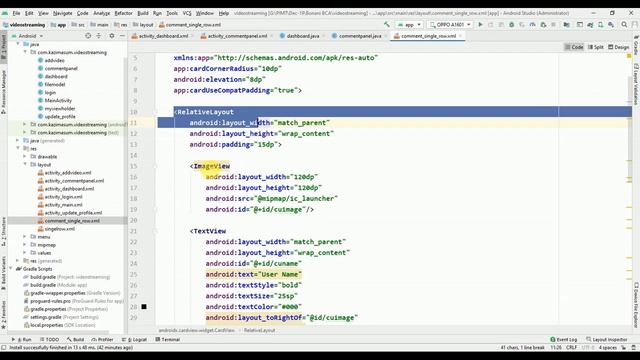This screenshot has width=640, height=360.
Task: Open the Build tool window
Action: (76, 340)
